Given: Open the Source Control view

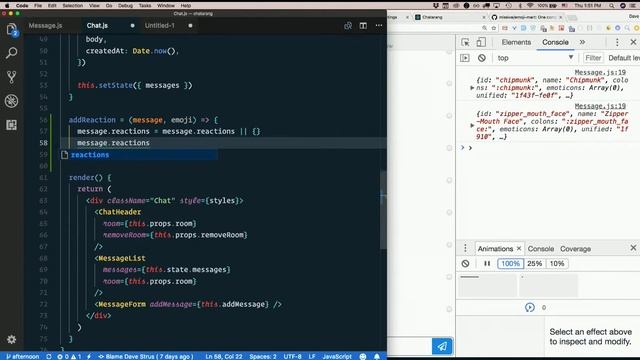Looking at the screenshot, I should coord(11,77).
